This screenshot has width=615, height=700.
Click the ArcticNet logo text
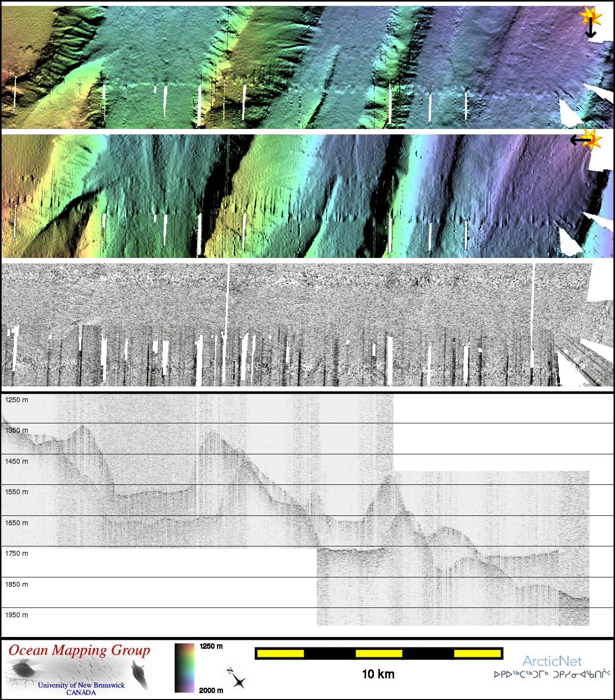pyautogui.click(x=552, y=661)
